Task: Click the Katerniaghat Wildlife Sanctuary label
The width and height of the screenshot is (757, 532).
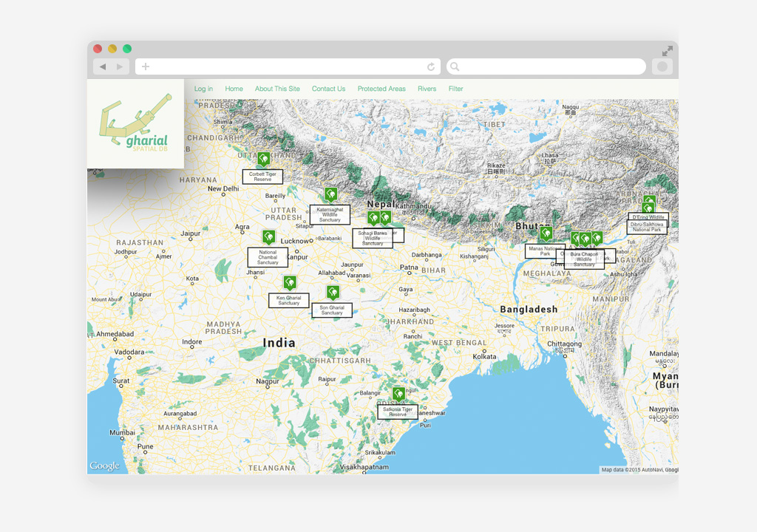Action: tap(330, 215)
